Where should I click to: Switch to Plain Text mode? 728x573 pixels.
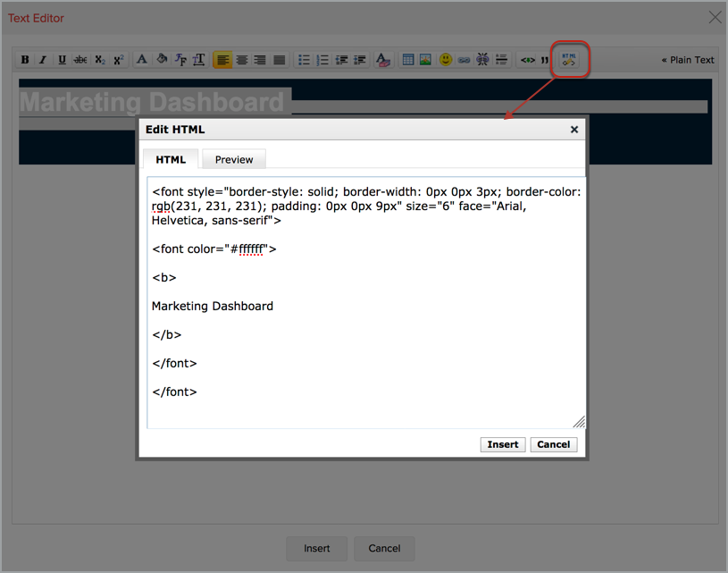688,60
